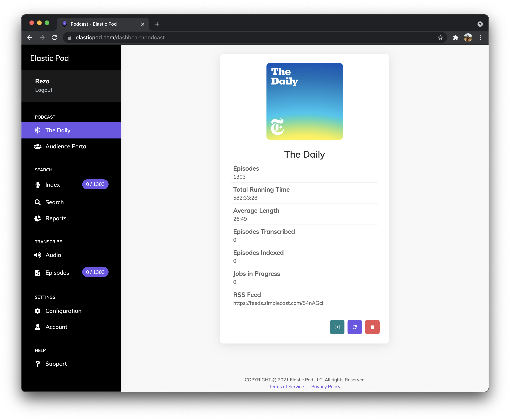Click the Jobs in Progress label

coord(257,274)
